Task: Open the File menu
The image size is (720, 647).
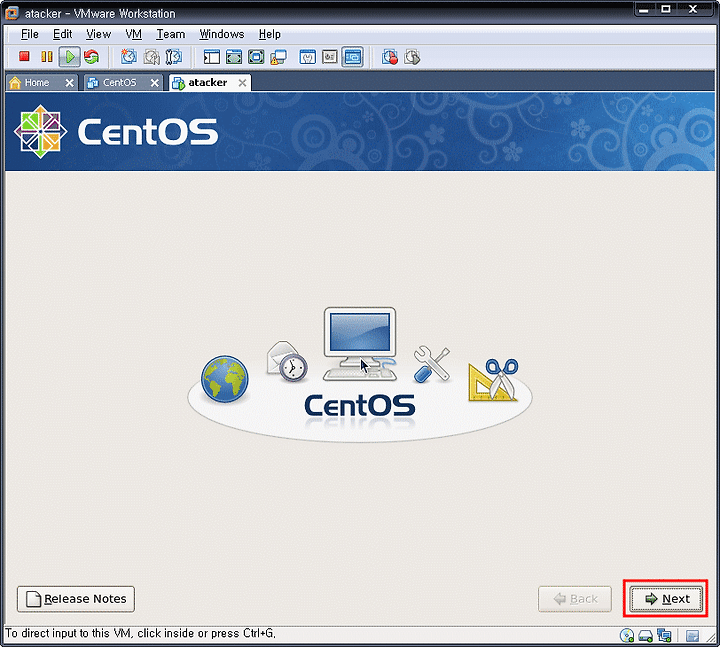Action: tap(30, 34)
